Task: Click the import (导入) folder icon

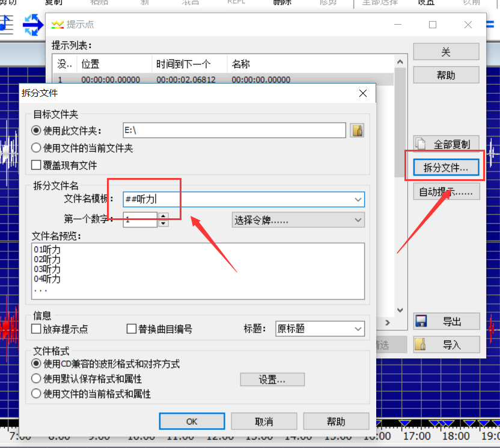Action: (x=420, y=345)
